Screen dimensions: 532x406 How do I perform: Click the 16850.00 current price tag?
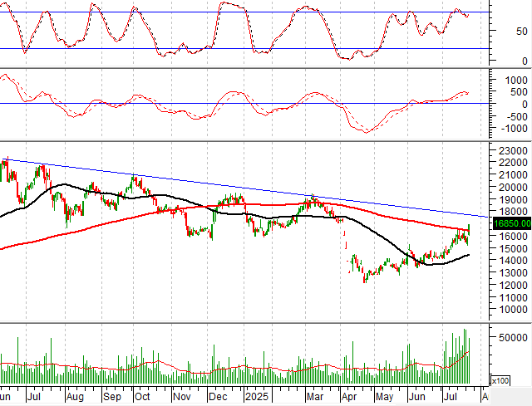click(x=511, y=223)
